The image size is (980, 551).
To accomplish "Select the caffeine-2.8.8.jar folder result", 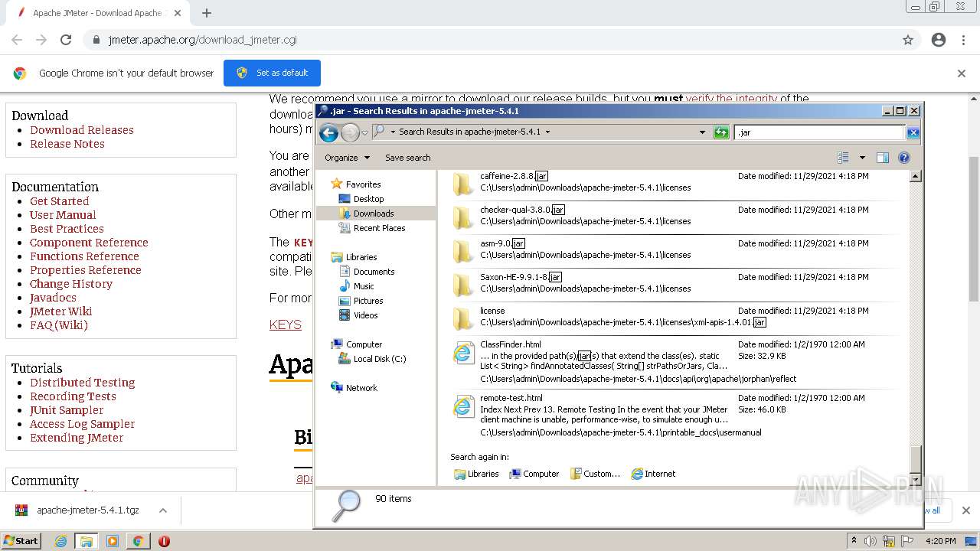I will [x=674, y=184].
